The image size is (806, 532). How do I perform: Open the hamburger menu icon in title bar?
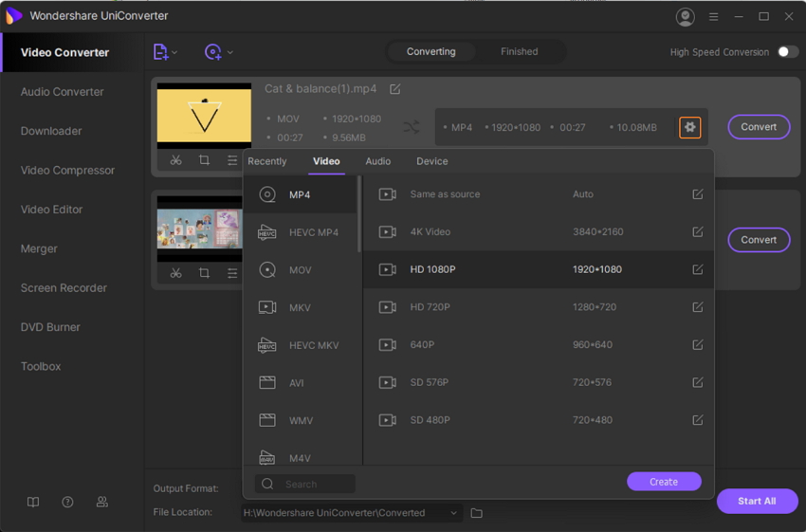click(x=713, y=17)
